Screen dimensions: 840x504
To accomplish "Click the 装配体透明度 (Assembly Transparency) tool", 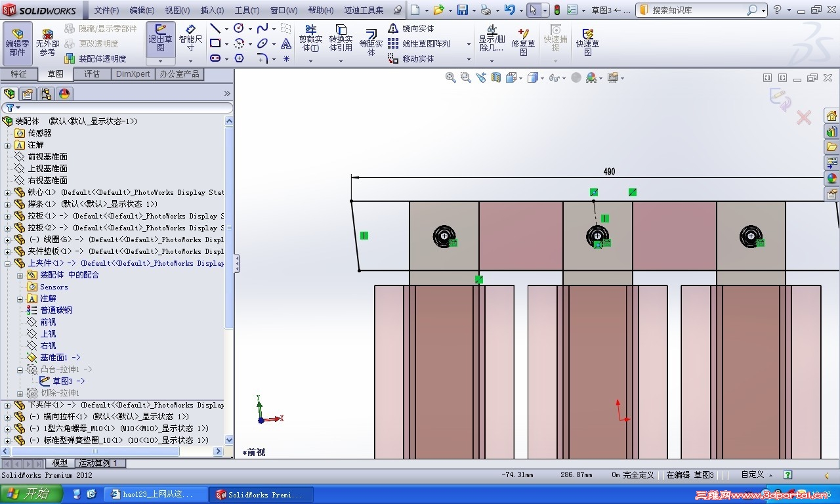I will coord(96,58).
